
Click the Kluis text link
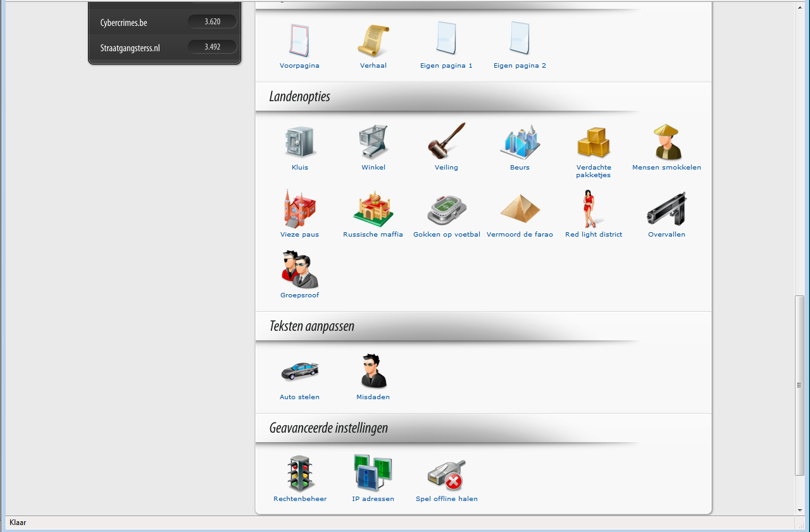299,168
